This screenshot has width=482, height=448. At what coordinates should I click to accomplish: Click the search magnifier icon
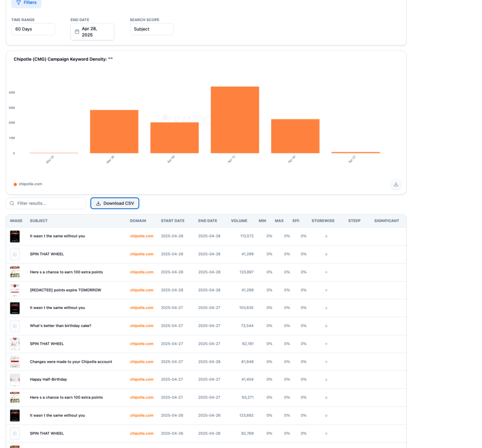pyautogui.click(x=12, y=204)
